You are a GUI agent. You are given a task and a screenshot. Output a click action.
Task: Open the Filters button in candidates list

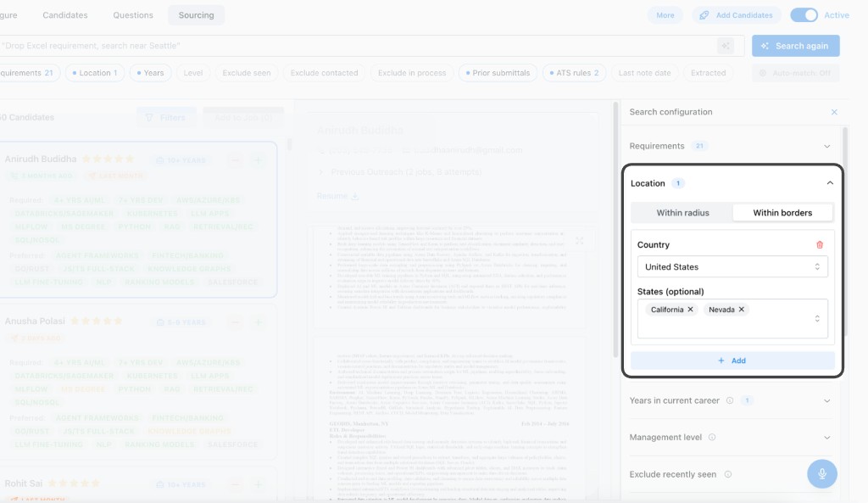tap(166, 117)
